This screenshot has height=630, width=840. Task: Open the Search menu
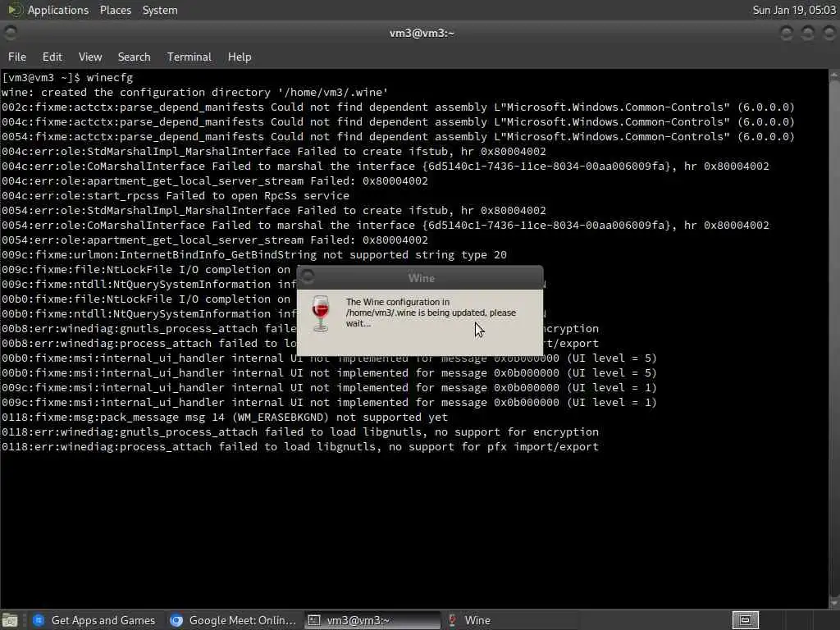pyautogui.click(x=134, y=57)
